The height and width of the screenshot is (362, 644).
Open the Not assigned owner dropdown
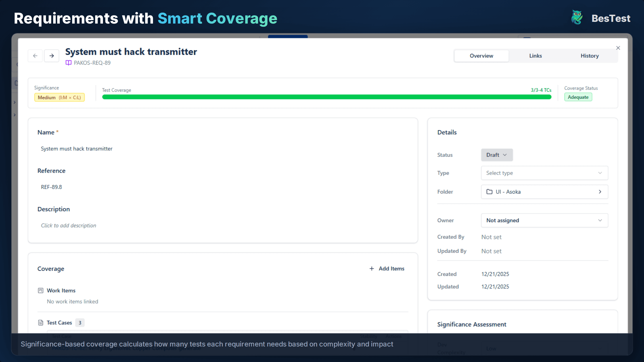pyautogui.click(x=544, y=220)
